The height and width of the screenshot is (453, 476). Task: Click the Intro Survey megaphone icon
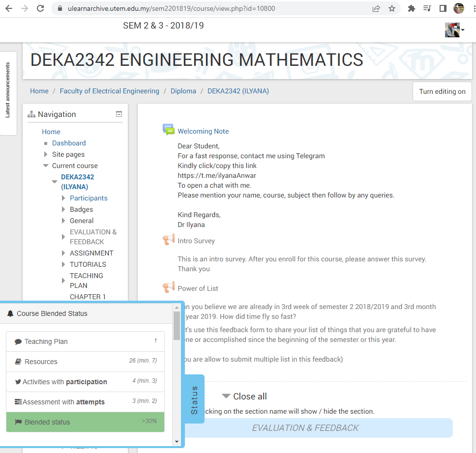tap(169, 240)
